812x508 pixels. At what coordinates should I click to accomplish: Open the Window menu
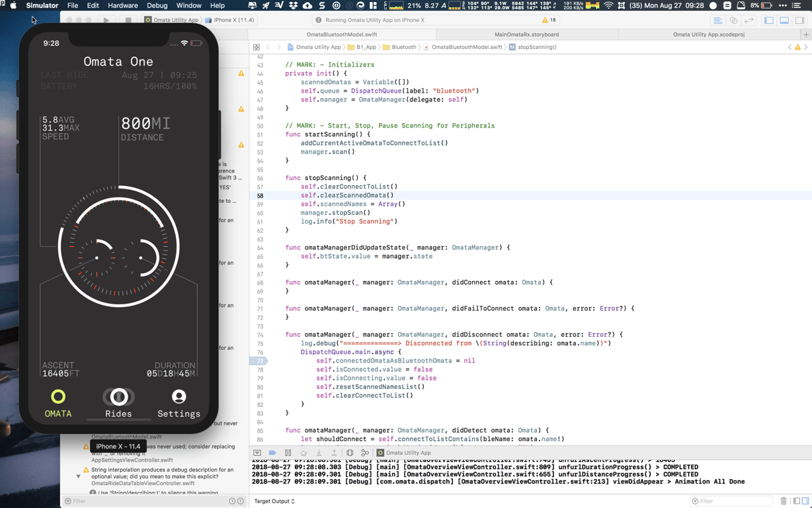(x=188, y=5)
